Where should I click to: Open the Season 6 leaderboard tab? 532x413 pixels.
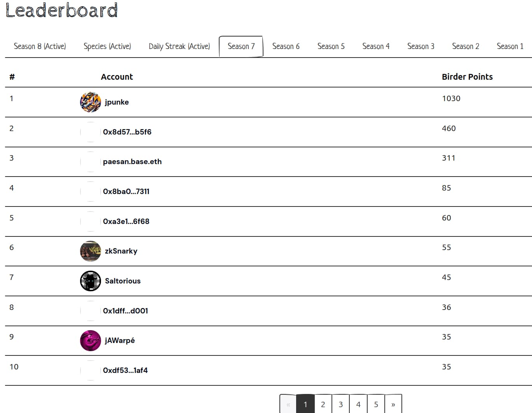[286, 46]
